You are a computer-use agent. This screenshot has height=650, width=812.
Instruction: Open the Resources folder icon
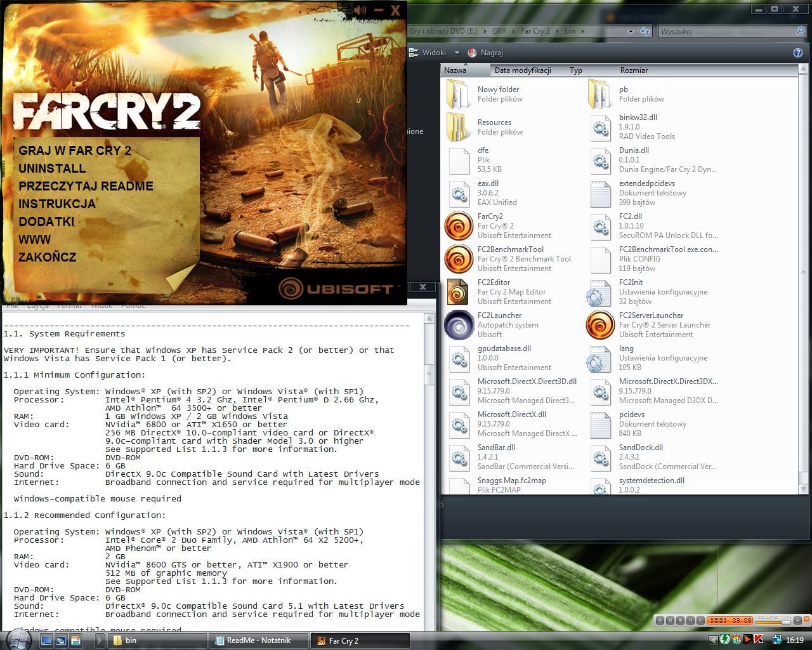tap(459, 127)
